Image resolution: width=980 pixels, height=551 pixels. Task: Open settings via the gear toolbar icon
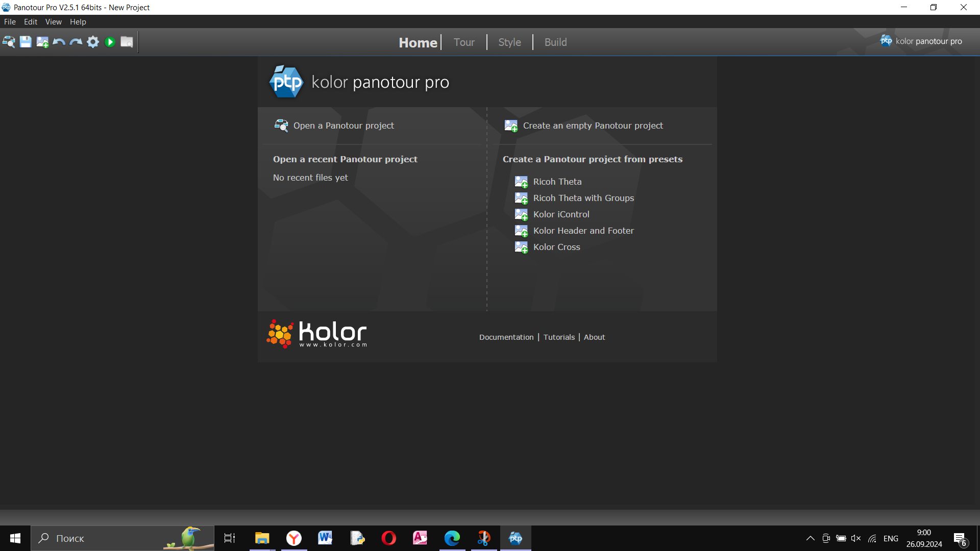(93, 42)
